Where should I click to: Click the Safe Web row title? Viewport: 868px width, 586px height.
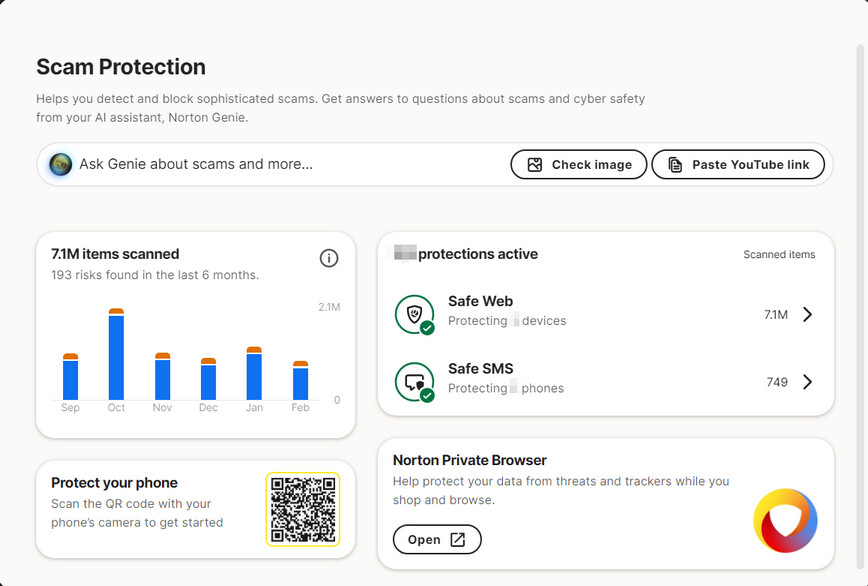pos(480,301)
